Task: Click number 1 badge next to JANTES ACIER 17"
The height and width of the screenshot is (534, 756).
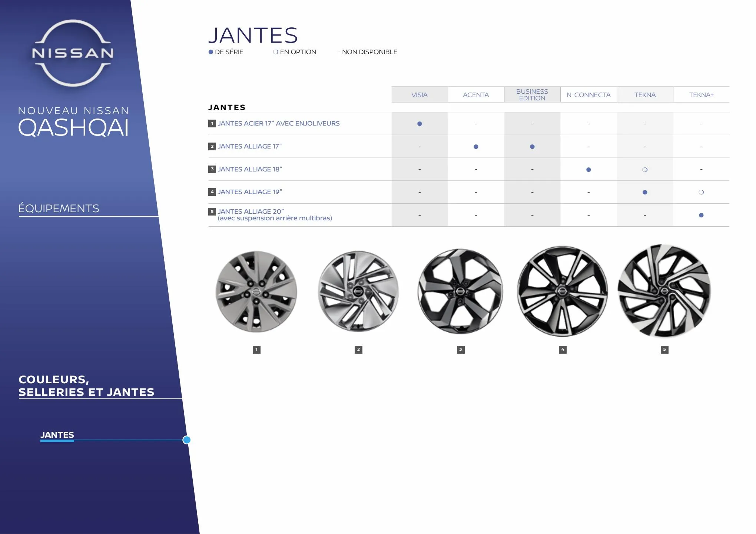Action: pyautogui.click(x=212, y=123)
